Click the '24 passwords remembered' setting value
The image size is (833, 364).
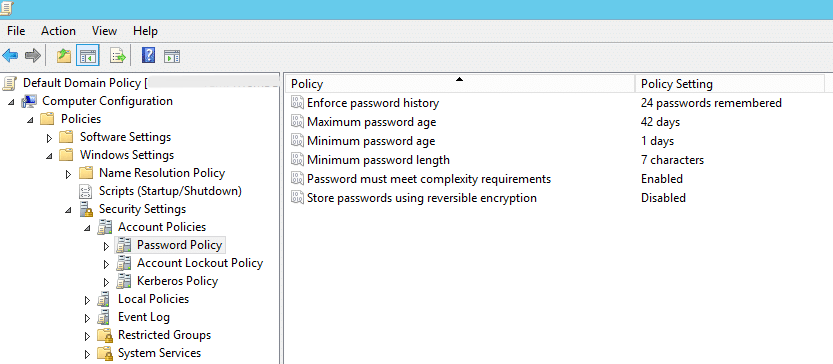(711, 103)
